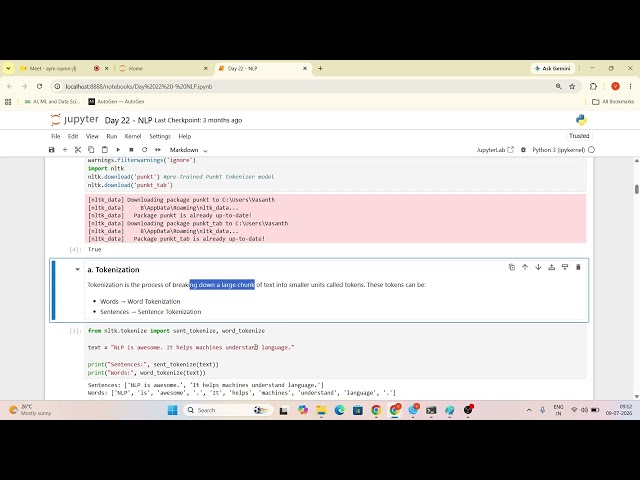Open the AutoGen bookmark
640x480 pixels.
click(x=116, y=102)
